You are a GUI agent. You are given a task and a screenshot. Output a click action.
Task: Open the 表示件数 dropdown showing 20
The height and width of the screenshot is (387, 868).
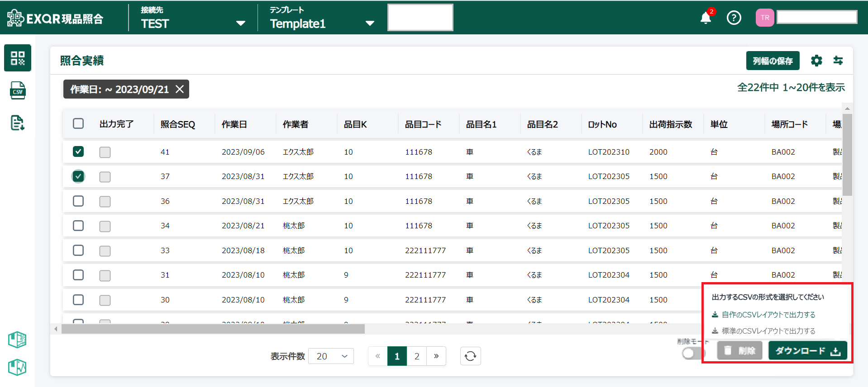click(331, 356)
